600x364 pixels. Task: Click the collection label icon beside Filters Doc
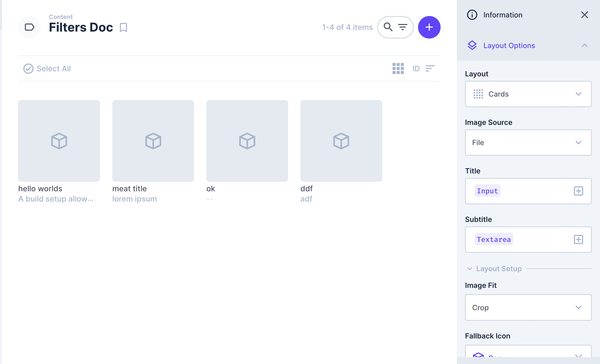pos(29,27)
